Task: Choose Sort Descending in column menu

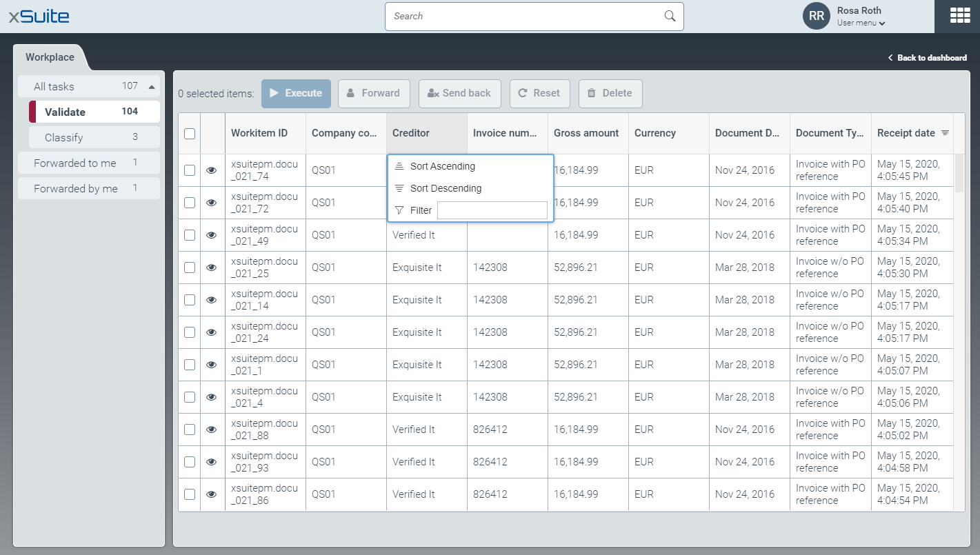Action: point(446,188)
